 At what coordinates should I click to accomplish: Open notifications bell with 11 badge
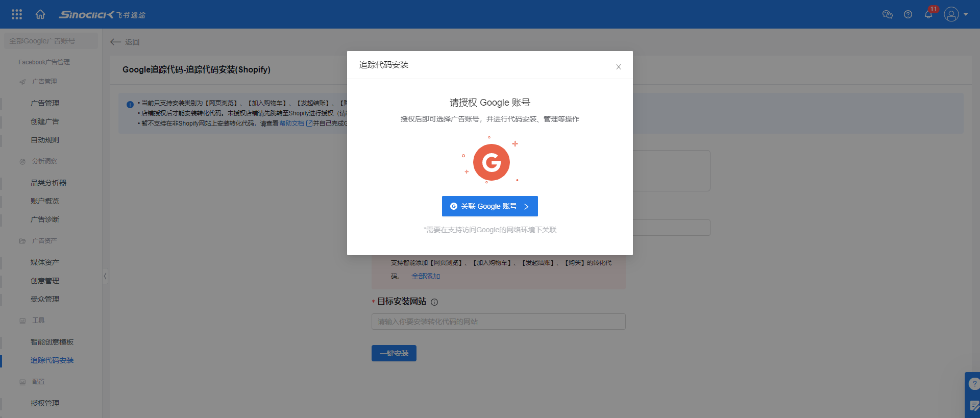[928, 14]
